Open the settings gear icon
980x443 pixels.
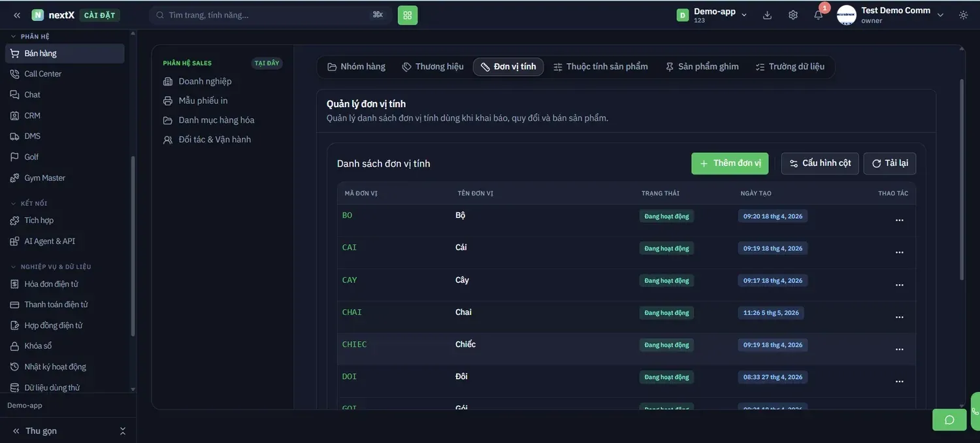click(793, 15)
